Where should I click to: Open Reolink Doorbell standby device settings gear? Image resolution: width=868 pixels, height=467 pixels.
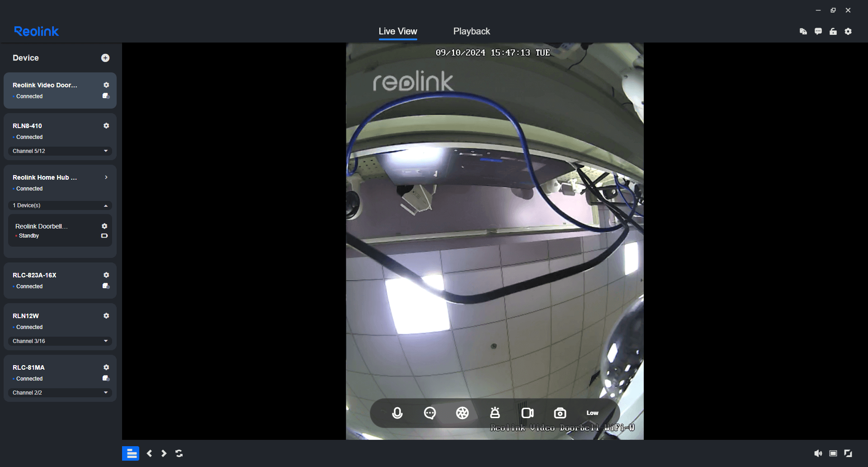click(104, 226)
